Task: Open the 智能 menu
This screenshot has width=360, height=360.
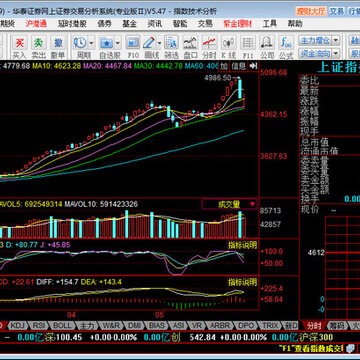Action: [180, 24]
